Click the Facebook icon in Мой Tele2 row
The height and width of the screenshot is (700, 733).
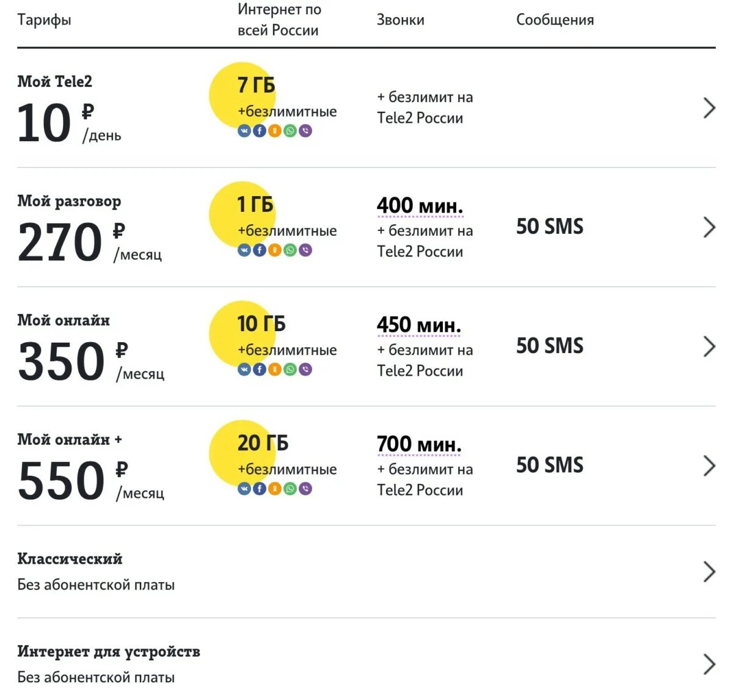tap(260, 131)
